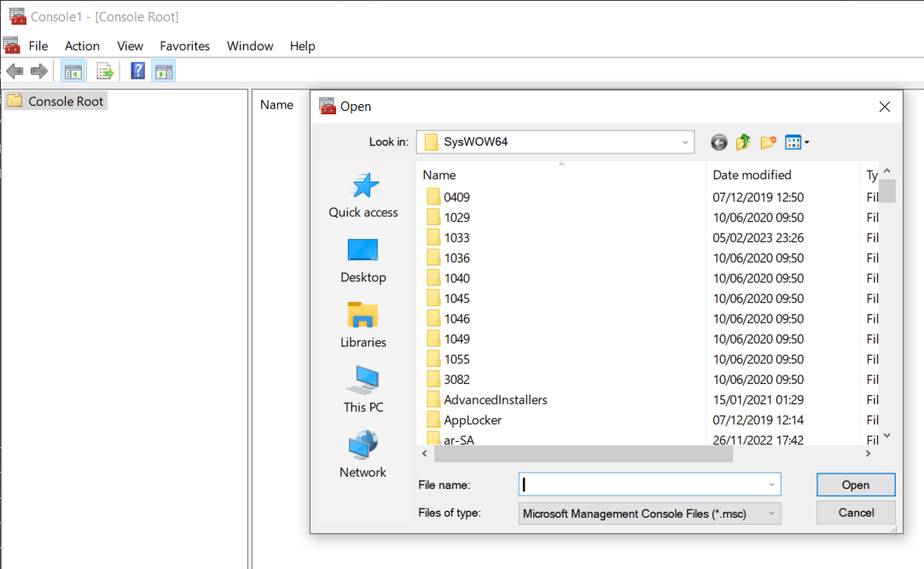
Task: Open the Favorites menu
Action: 184,46
